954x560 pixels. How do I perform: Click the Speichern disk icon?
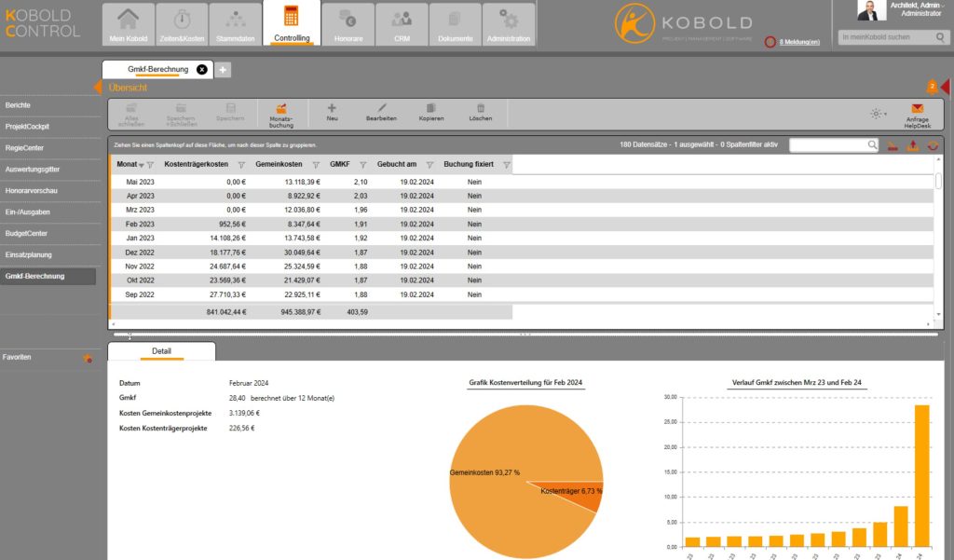(231, 108)
